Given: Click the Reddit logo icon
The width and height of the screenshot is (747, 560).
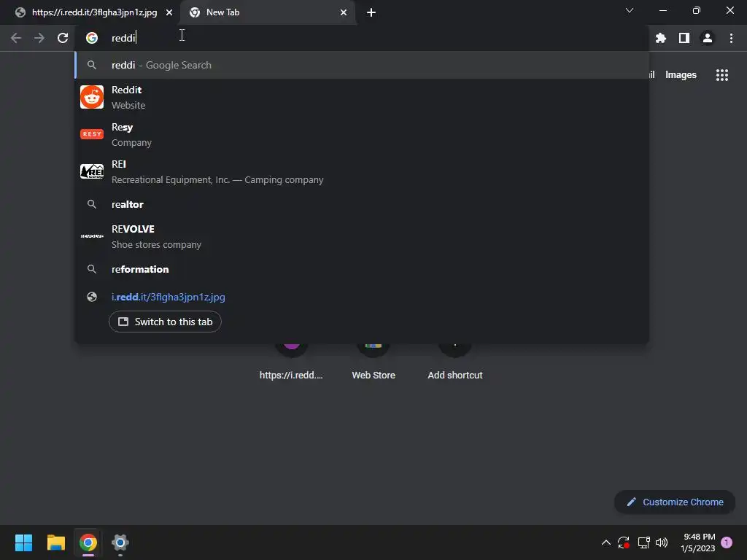Looking at the screenshot, I should (92, 97).
